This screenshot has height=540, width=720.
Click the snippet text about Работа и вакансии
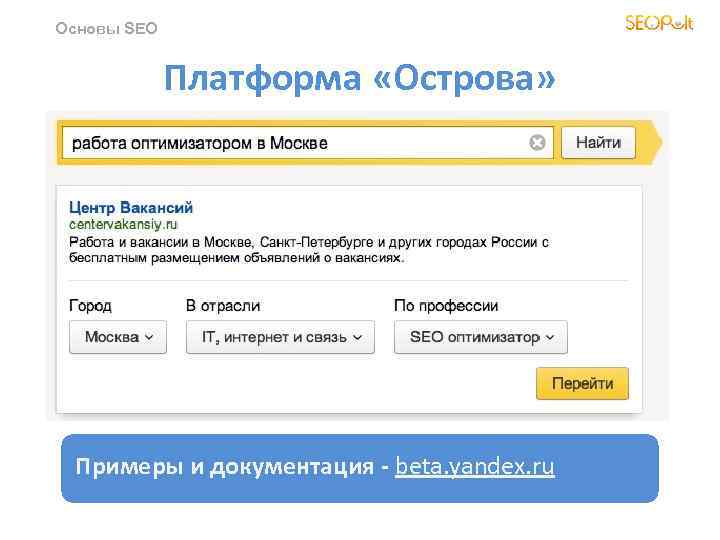pos(309,250)
